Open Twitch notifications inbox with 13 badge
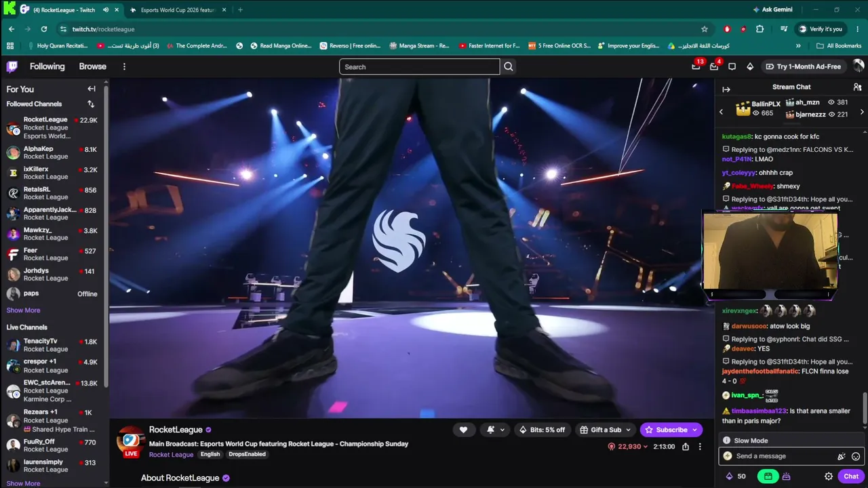Image resolution: width=868 pixels, height=488 pixels. [696, 66]
